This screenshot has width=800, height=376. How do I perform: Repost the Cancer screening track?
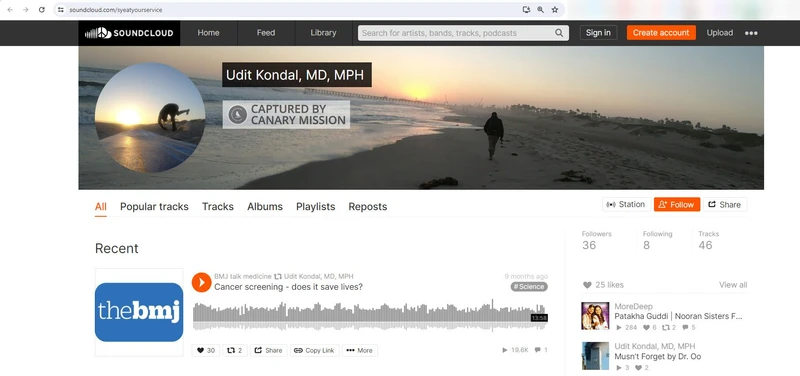235,350
